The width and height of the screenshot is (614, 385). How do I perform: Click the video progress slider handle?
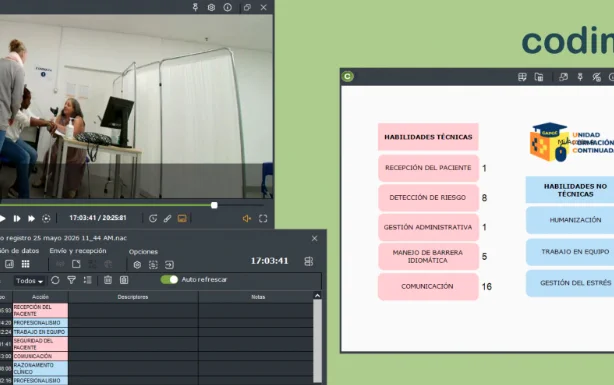point(214,205)
